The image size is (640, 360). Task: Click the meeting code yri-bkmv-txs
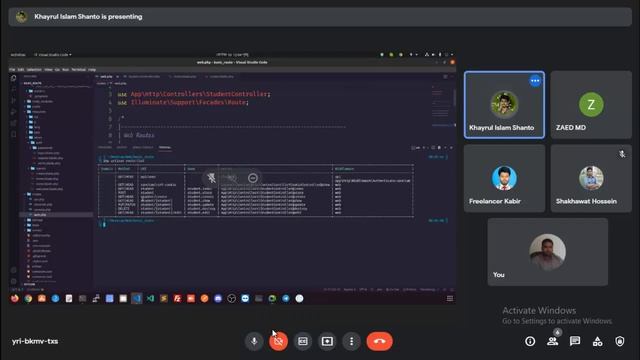(x=35, y=341)
